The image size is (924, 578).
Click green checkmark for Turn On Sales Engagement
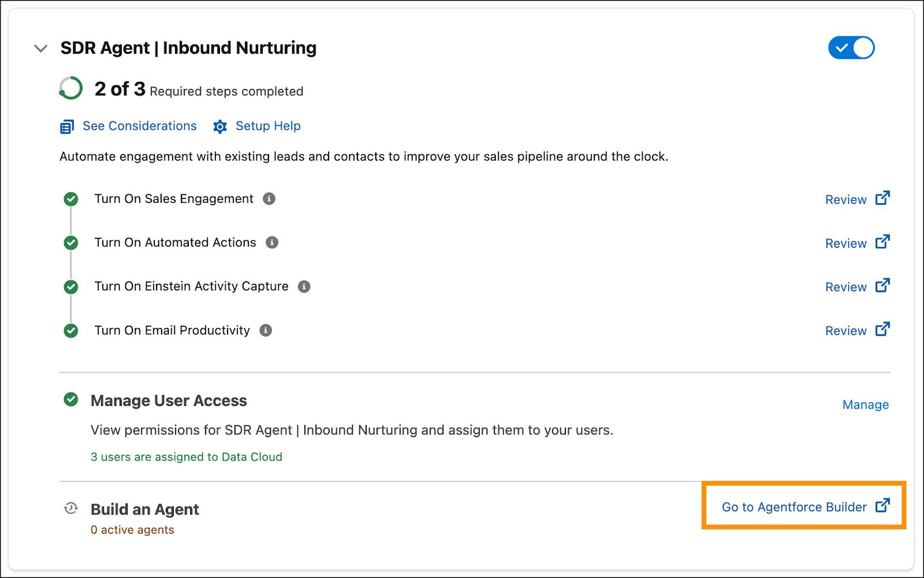(x=71, y=199)
